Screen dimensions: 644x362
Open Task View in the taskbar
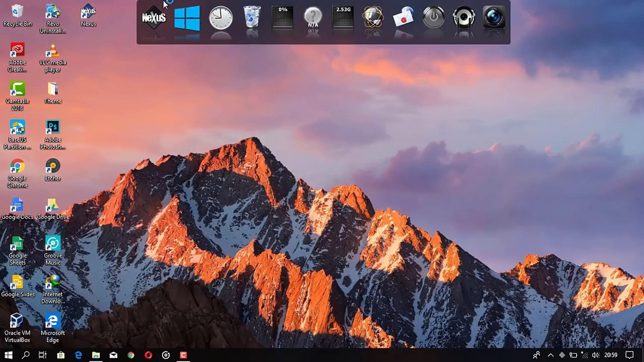point(43,355)
